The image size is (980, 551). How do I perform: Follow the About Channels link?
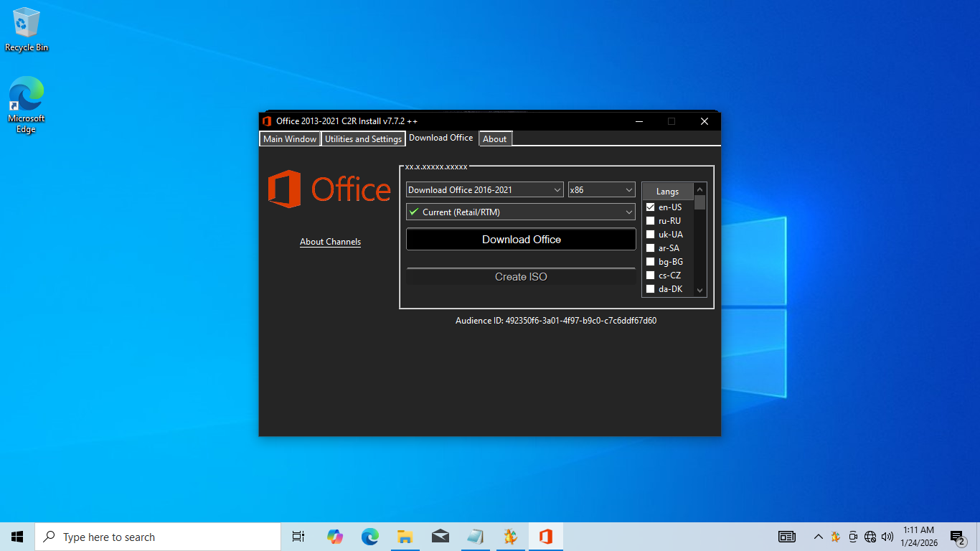tap(330, 242)
